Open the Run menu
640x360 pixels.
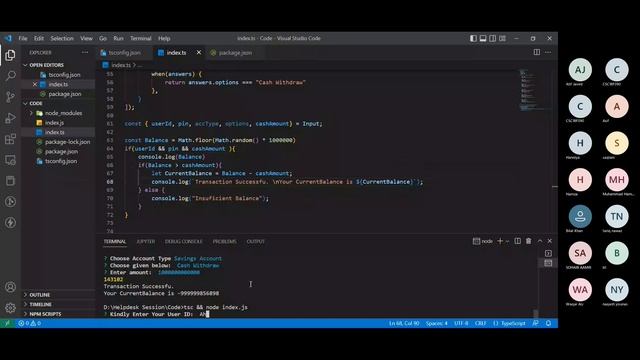118,38
